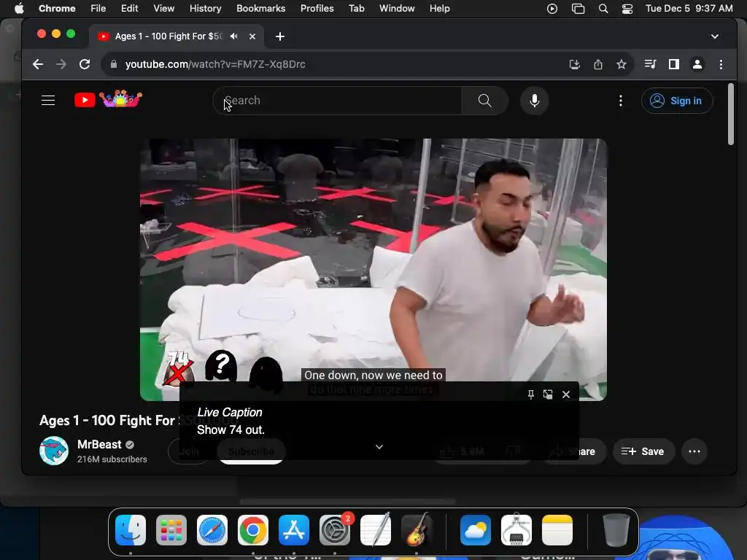Open the Weather app in Dock
Screen dimensions: 747x560
tap(476, 530)
